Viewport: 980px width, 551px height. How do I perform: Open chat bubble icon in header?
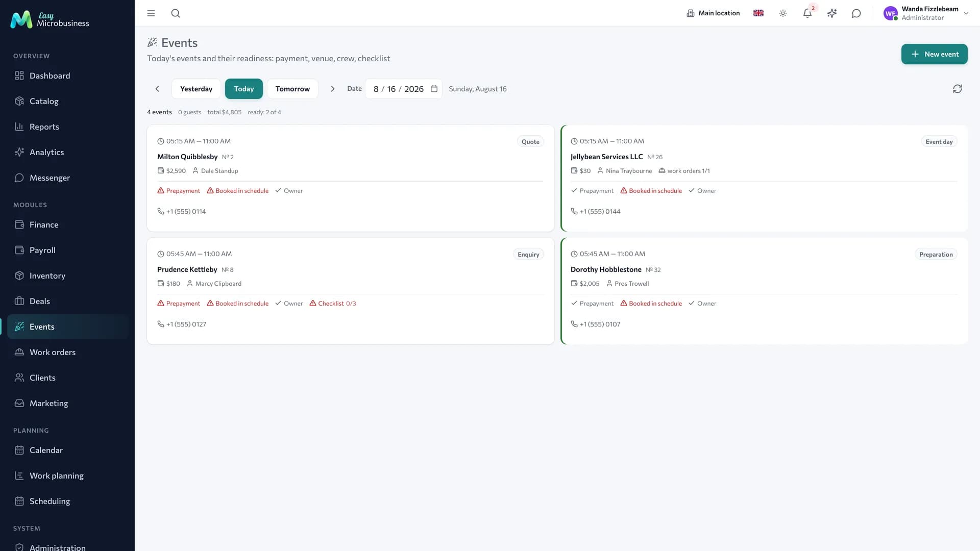(x=856, y=13)
